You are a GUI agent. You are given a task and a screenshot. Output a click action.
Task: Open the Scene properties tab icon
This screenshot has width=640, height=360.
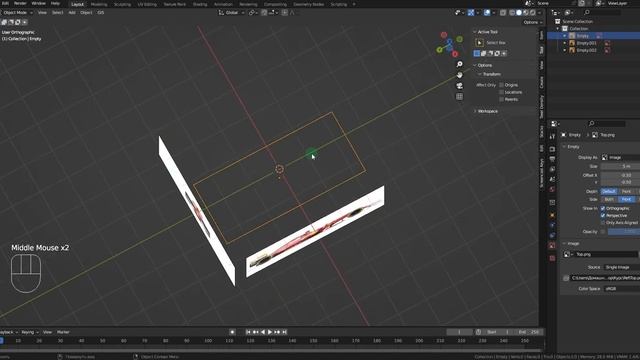coord(552,179)
